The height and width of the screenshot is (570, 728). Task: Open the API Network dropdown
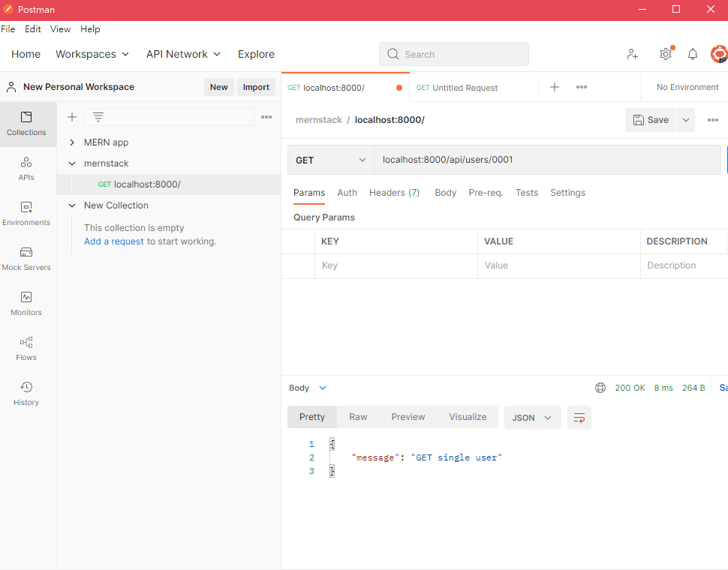click(x=183, y=54)
